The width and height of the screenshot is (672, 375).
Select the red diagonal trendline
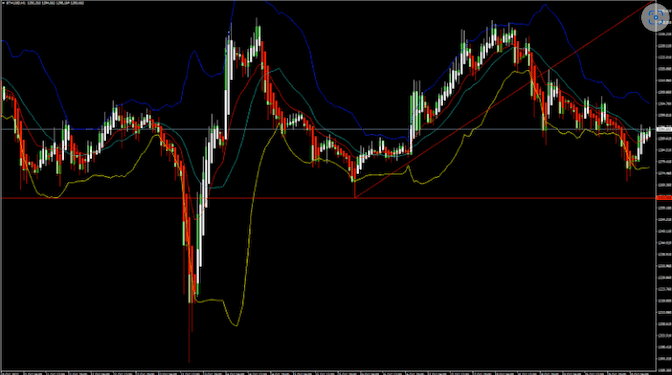click(505, 99)
